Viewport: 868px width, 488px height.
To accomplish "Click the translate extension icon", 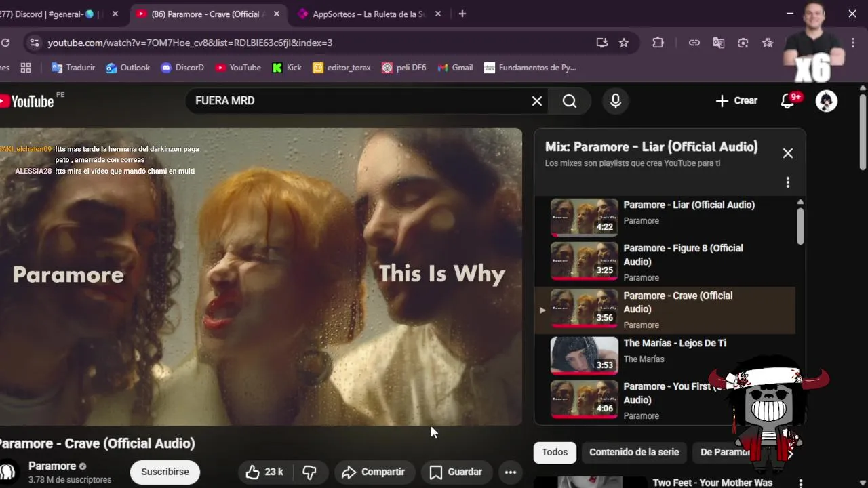I will coord(719,43).
